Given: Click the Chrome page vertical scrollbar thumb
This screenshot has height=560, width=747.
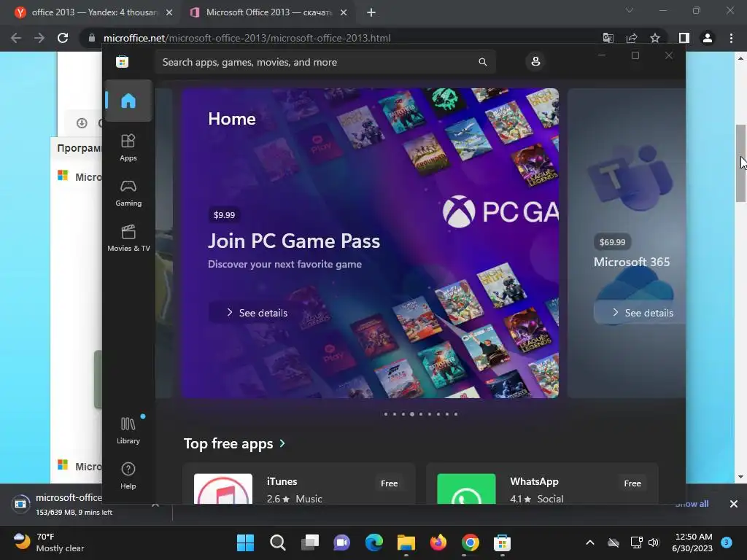Looking at the screenshot, I should pyautogui.click(x=740, y=163).
